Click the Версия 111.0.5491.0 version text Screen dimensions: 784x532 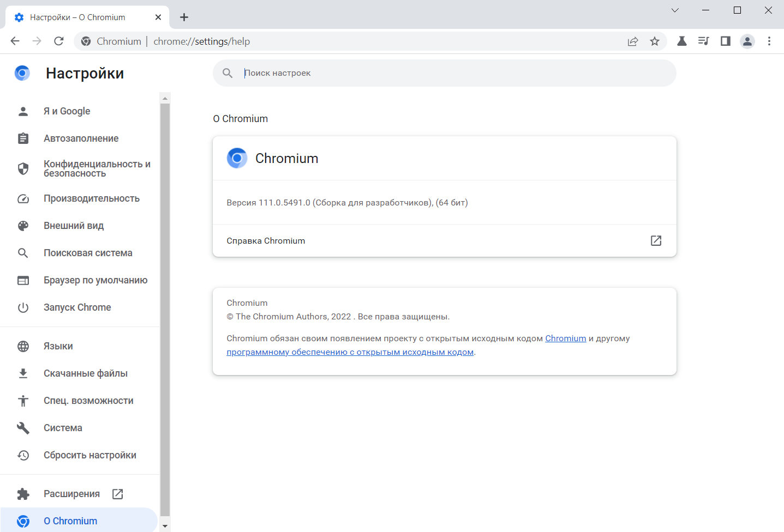(348, 203)
